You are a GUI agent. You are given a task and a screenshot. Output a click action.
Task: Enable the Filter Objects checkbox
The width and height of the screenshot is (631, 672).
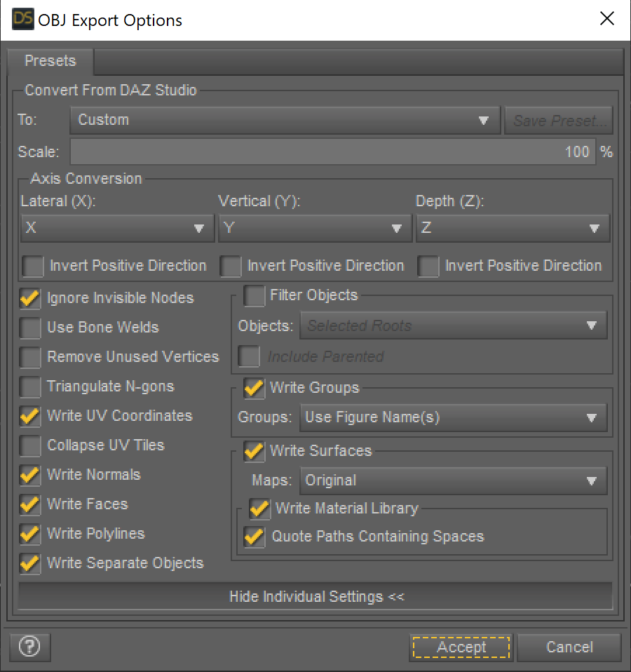click(254, 296)
